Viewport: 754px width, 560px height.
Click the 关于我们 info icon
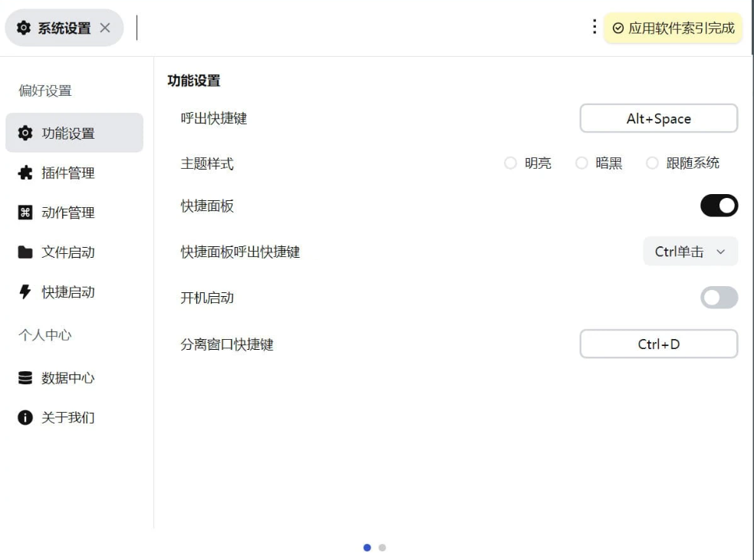[x=25, y=417]
